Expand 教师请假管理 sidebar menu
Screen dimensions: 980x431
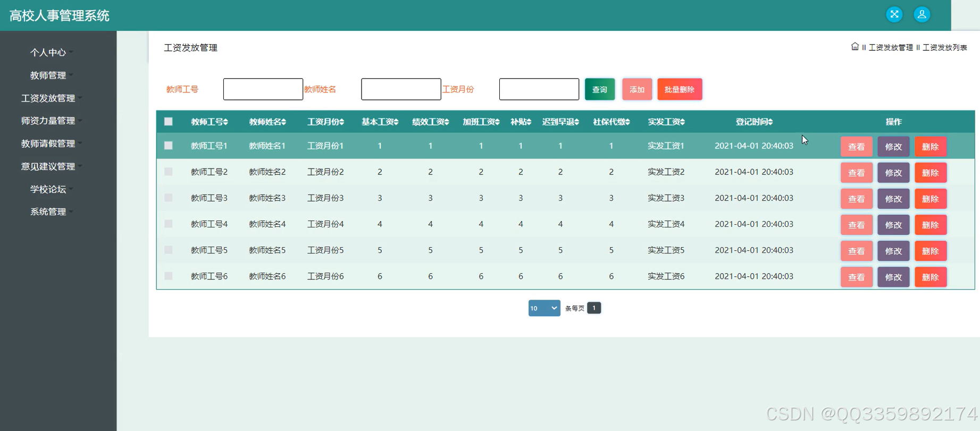click(x=52, y=143)
